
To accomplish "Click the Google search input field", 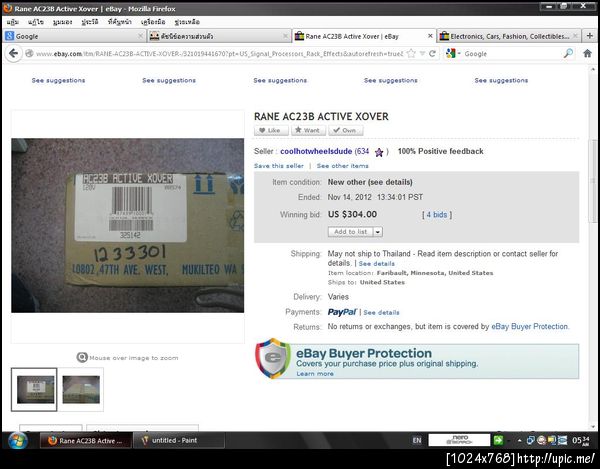I will [x=513, y=54].
